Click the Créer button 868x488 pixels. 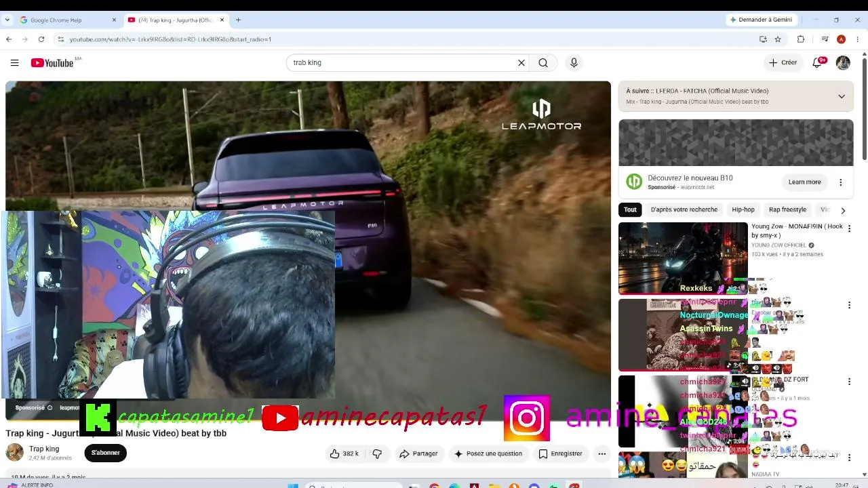[x=783, y=63]
